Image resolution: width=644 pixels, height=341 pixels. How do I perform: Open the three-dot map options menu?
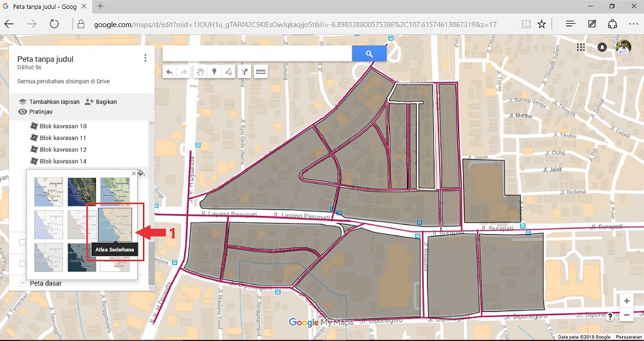[145, 58]
